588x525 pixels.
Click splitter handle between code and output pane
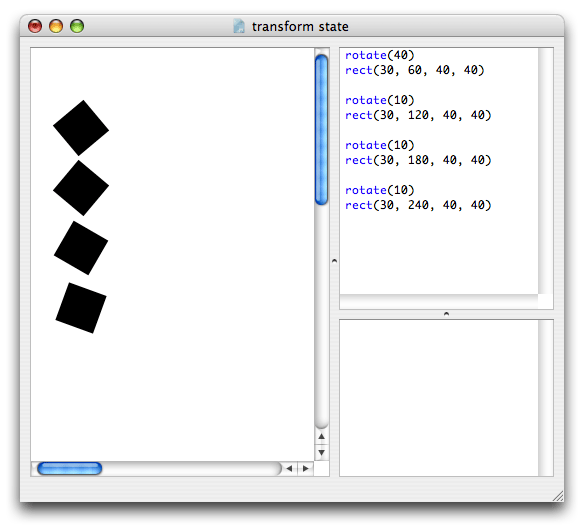[446, 314]
